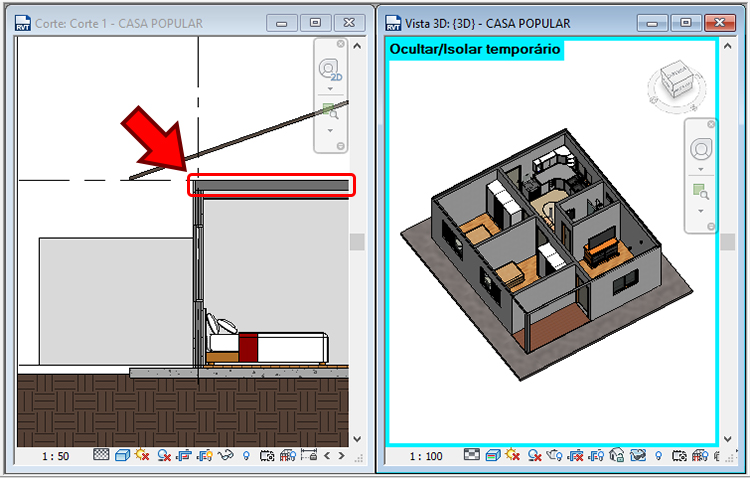Click right arrow on Corte 1 view control bar

[342, 456]
